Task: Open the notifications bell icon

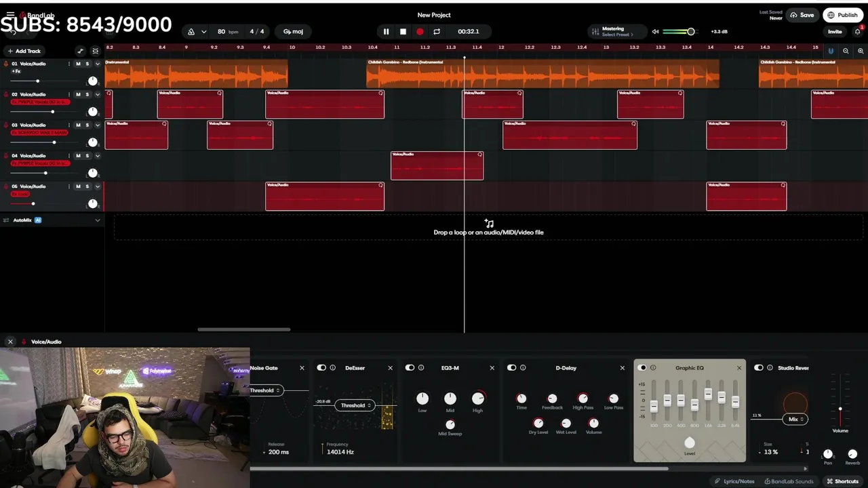Action: click(857, 32)
